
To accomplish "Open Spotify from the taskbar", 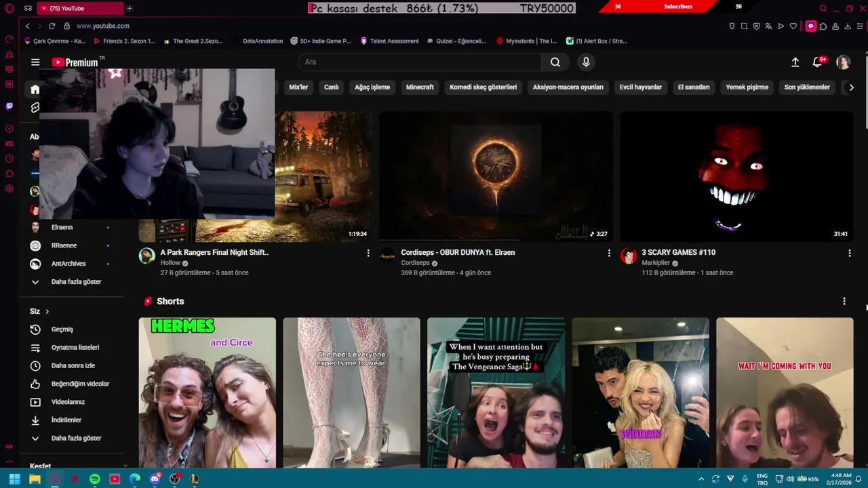I will [x=95, y=479].
